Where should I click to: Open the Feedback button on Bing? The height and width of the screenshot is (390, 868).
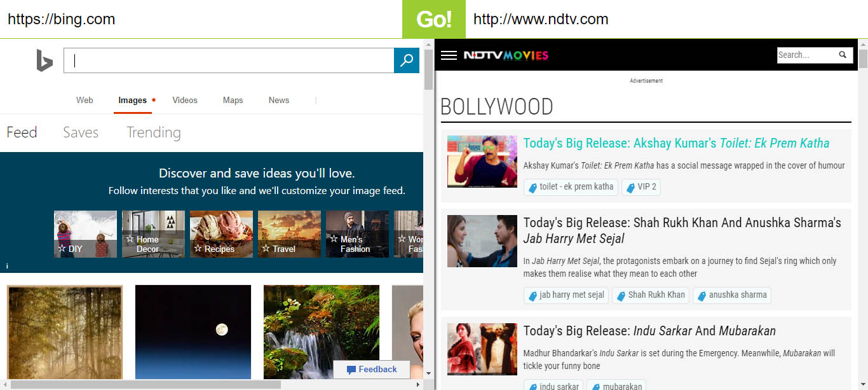pos(372,370)
